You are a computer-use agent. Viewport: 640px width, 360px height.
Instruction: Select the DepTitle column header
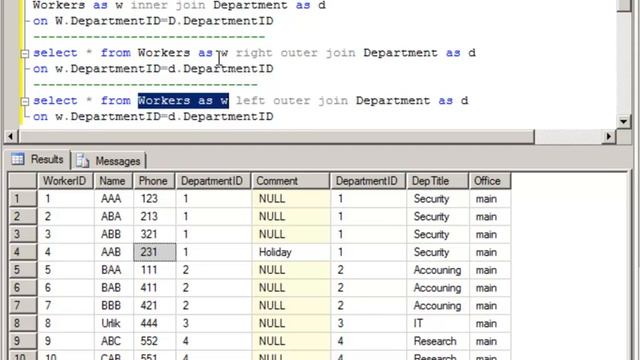point(437,181)
